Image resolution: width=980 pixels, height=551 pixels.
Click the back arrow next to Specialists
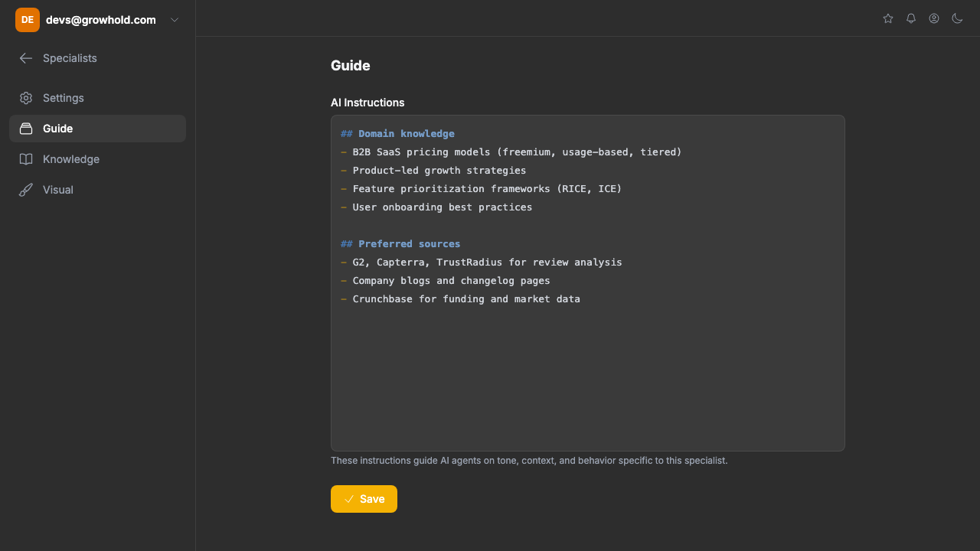click(26, 58)
